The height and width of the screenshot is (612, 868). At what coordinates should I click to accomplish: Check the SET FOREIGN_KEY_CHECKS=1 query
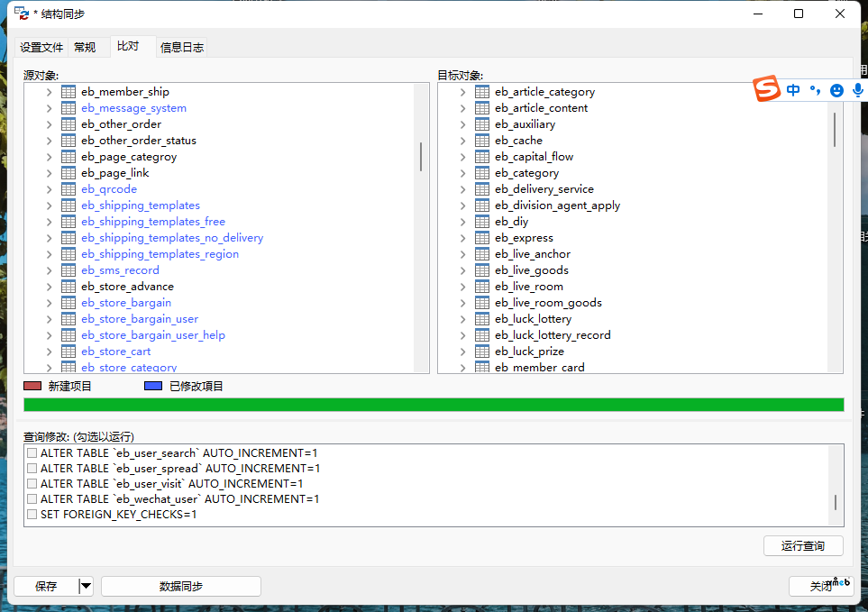coord(32,515)
